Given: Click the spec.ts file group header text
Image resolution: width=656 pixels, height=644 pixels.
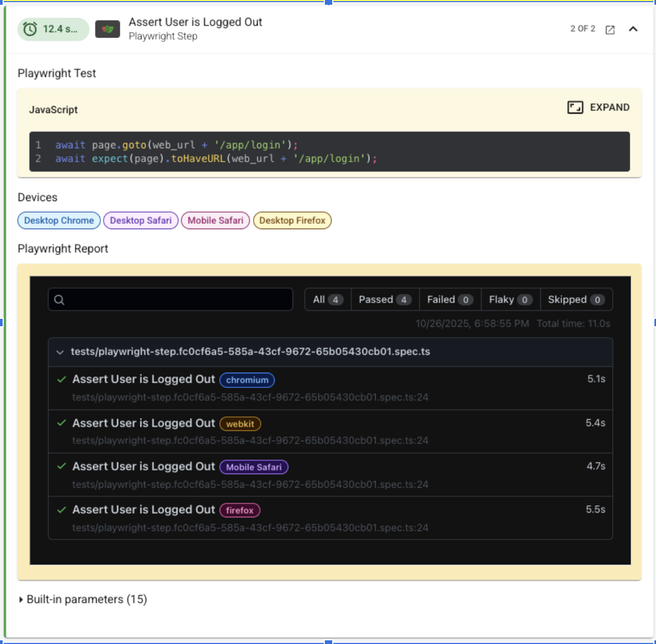Looking at the screenshot, I should [x=250, y=352].
